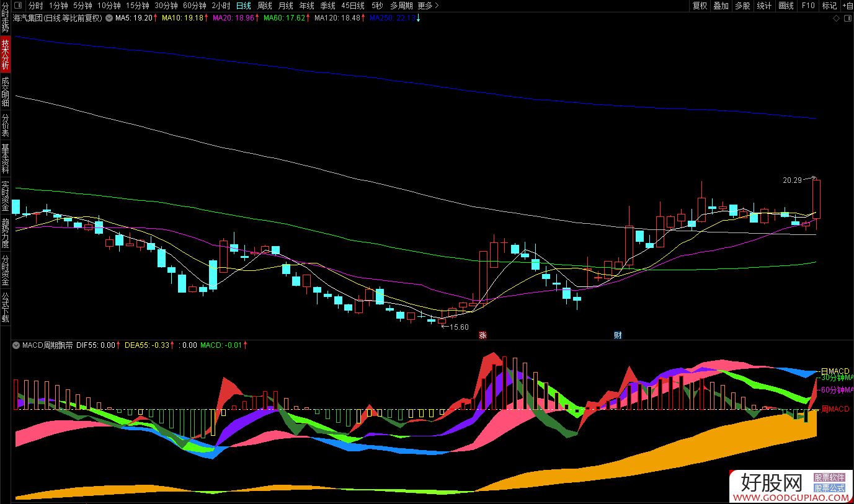854x504 pixels.
Task: Toggle the left sidebar panel icon
Action: click(17, 6)
